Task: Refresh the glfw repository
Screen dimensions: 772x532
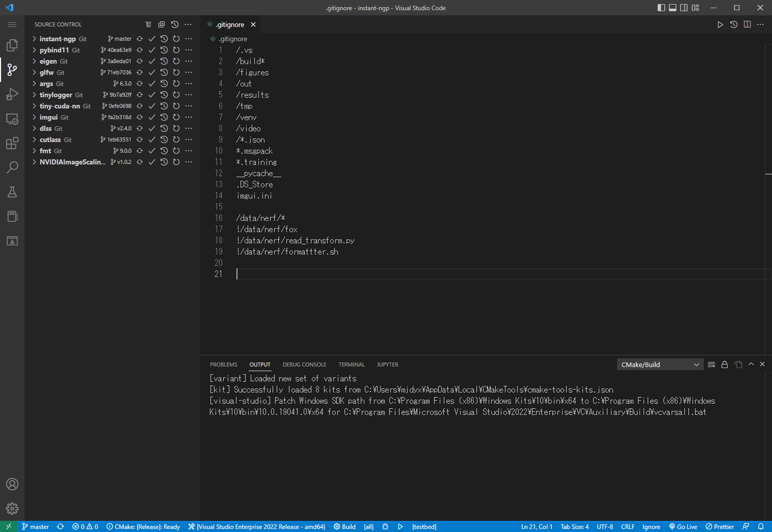Action: click(x=176, y=72)
